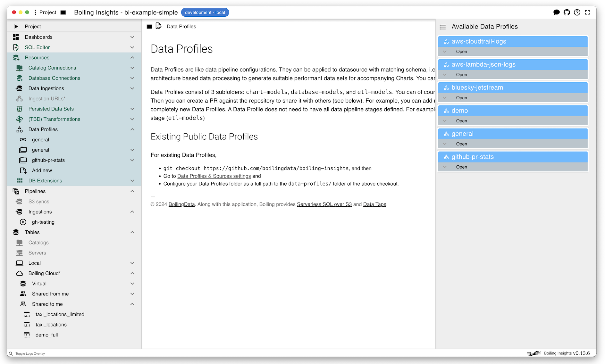Expand the github-pr-stats profile entry
This screenshot has width=605, height=364.
coord(445,167)
